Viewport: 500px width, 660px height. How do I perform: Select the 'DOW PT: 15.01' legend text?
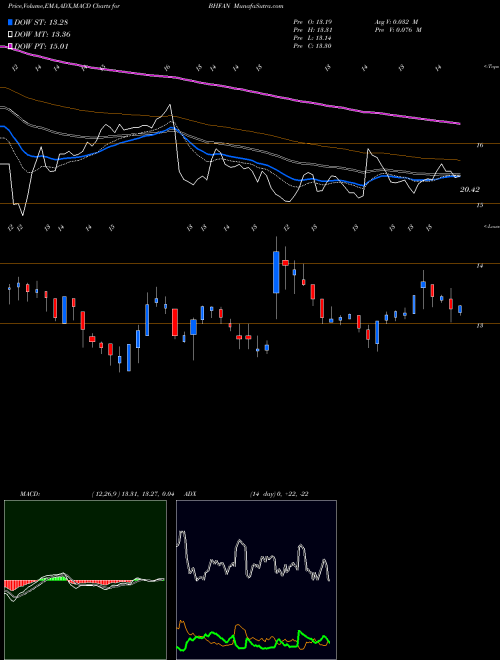(41, 46)
